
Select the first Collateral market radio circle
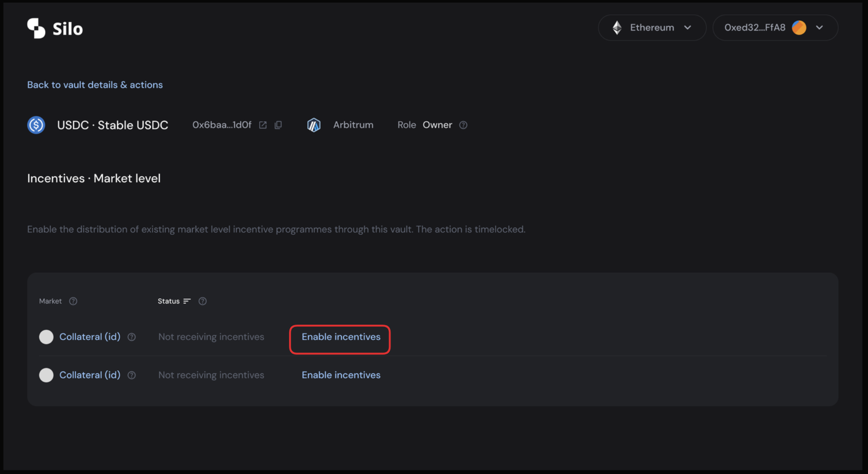click(46, 337)
